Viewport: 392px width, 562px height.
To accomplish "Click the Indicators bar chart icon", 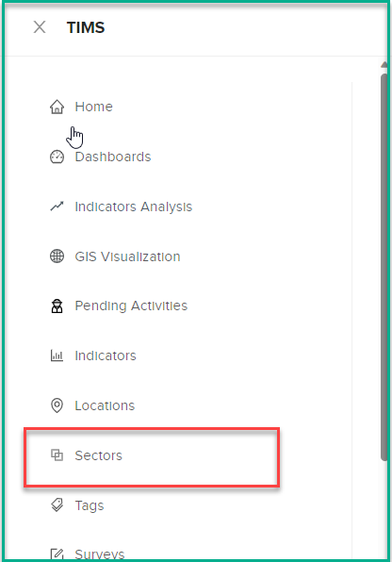I will click(57, 355).
